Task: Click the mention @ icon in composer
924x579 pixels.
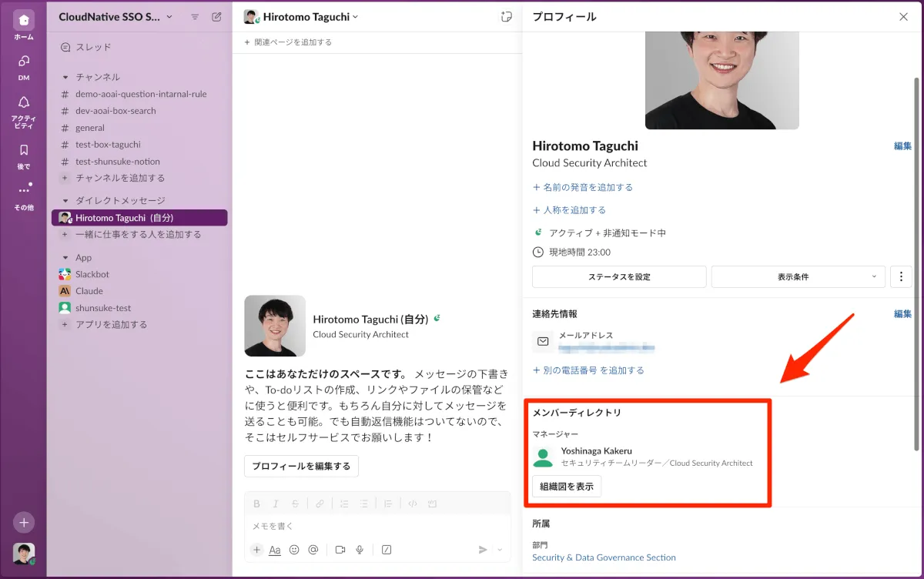Action: point(313,550)
